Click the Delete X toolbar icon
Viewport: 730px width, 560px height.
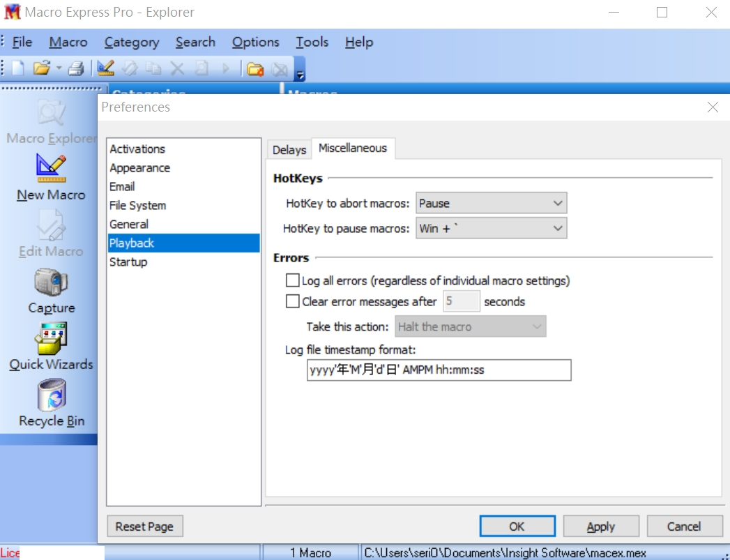tap(177, 69)
